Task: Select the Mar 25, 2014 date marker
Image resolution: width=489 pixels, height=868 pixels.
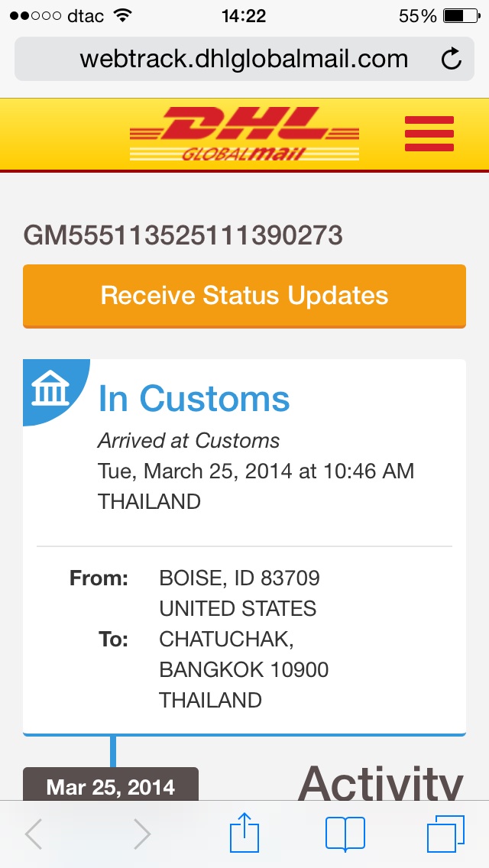Action: [111, 786]
